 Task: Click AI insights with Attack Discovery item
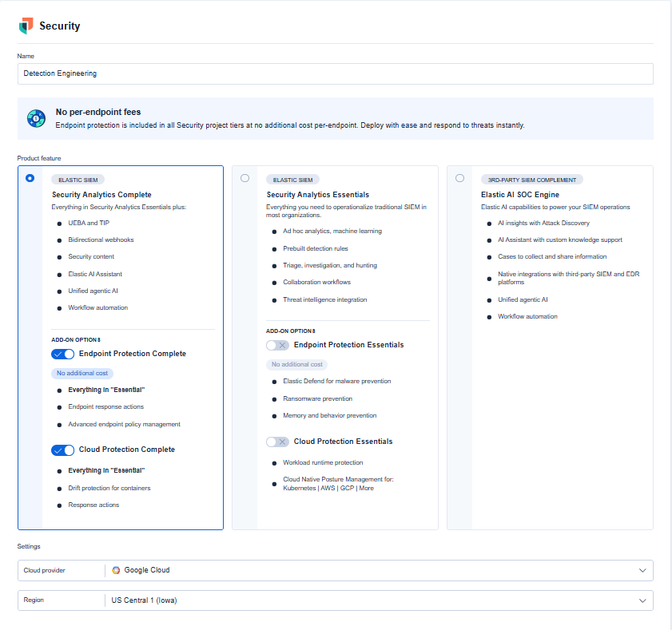[543, 223]
